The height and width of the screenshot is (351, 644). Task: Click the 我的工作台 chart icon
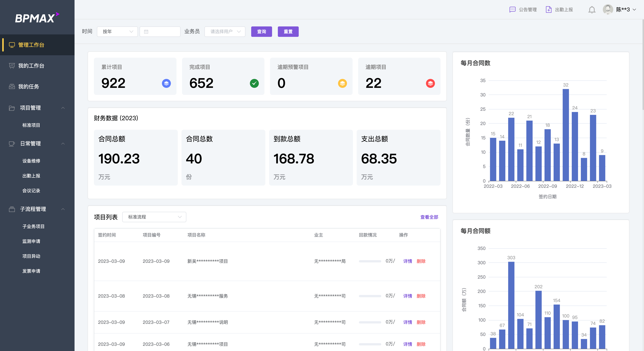[12, 66]
